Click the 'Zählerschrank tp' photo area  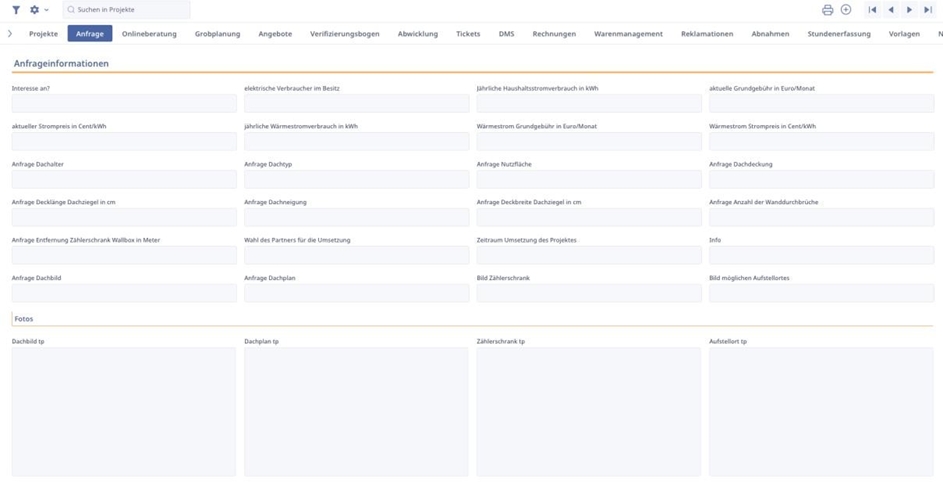589,411
